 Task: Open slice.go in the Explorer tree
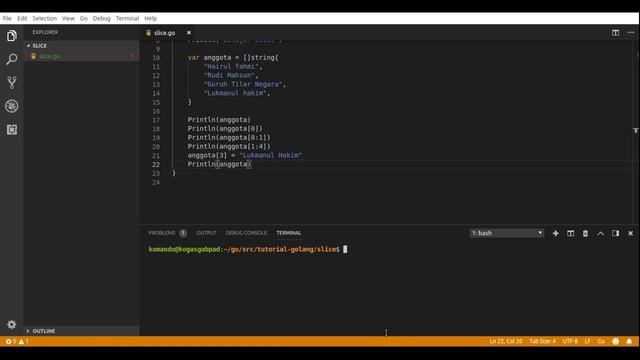coord(49,56)
